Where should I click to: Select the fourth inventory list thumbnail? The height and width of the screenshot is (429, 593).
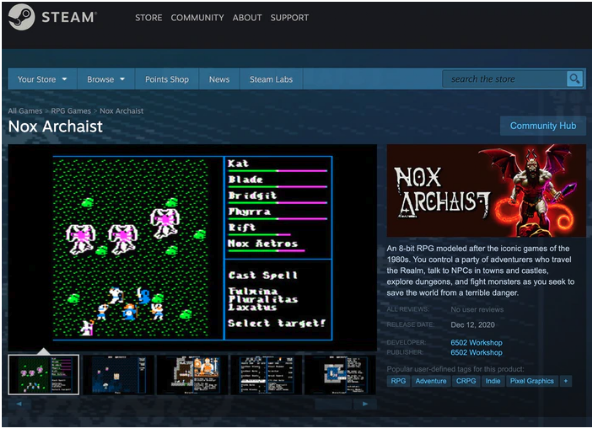(x=266, y=375)
